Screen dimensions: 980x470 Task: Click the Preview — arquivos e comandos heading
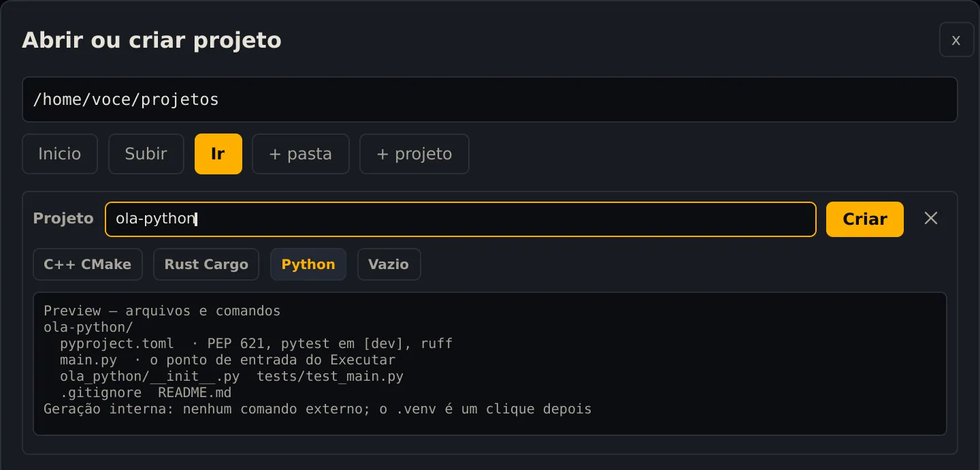162,311
